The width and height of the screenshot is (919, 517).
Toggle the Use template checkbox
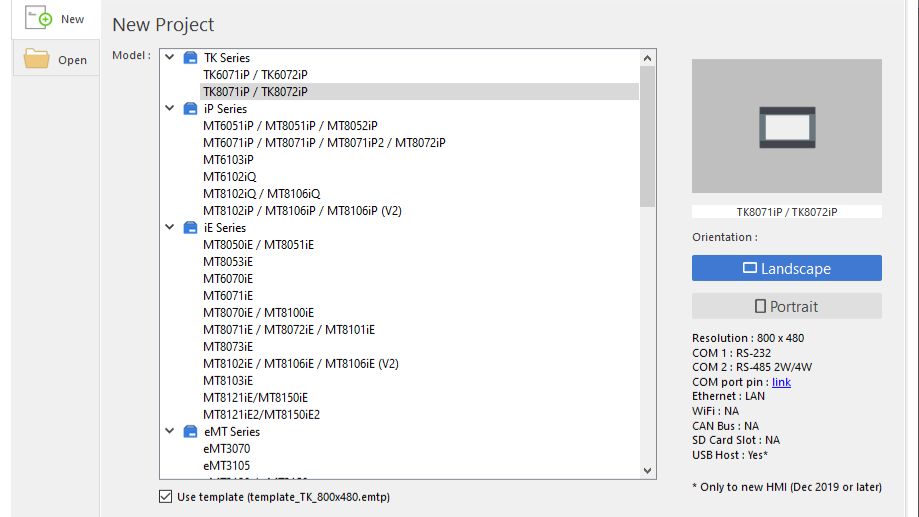[166, 497]
